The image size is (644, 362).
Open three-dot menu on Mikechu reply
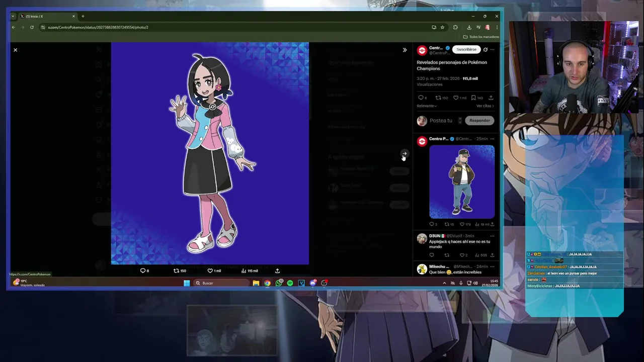[x=492, y=266]
